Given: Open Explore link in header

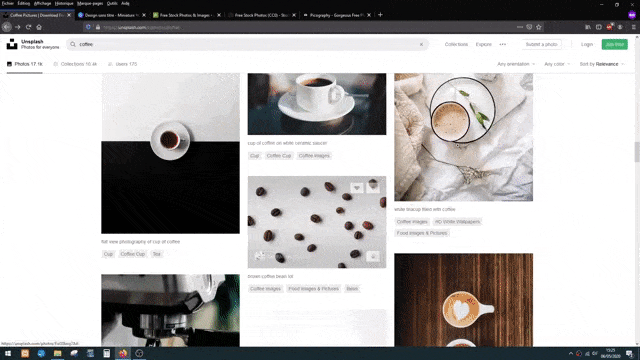Looking at the screenshot, I should click(x=483, y=44).
